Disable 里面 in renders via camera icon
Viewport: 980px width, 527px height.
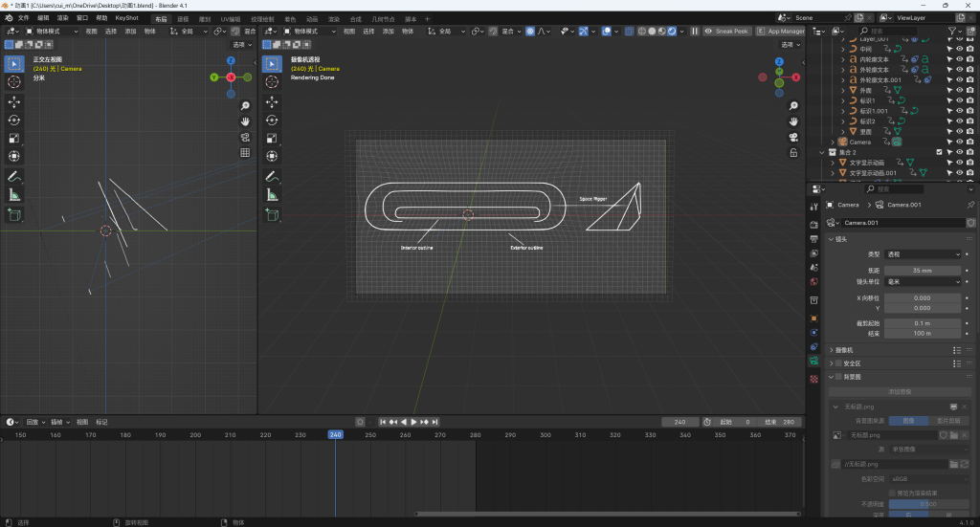pos(970,132)
